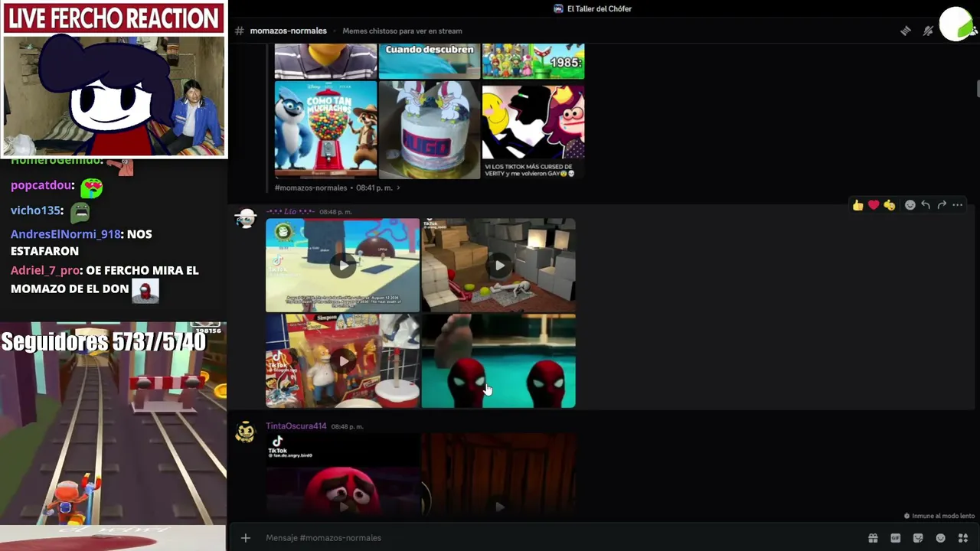Image resolution: width=980 pixels, height=551 pixels.
Task: Click the 'LIVE FERCHO REACTION' banner
Action: pos(113,18)
